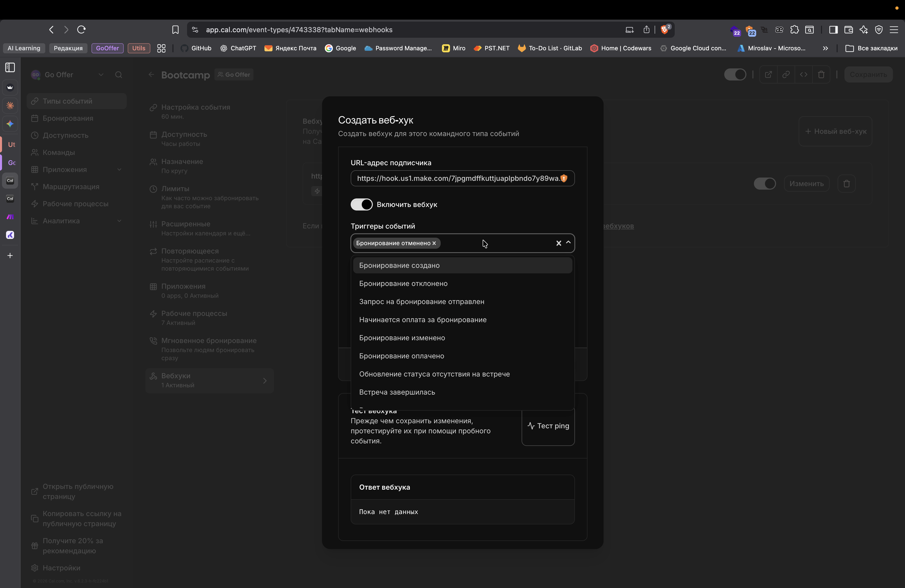Click the subscriber URL input field
The image size is (905, 588).
click(x=456, y=178)
